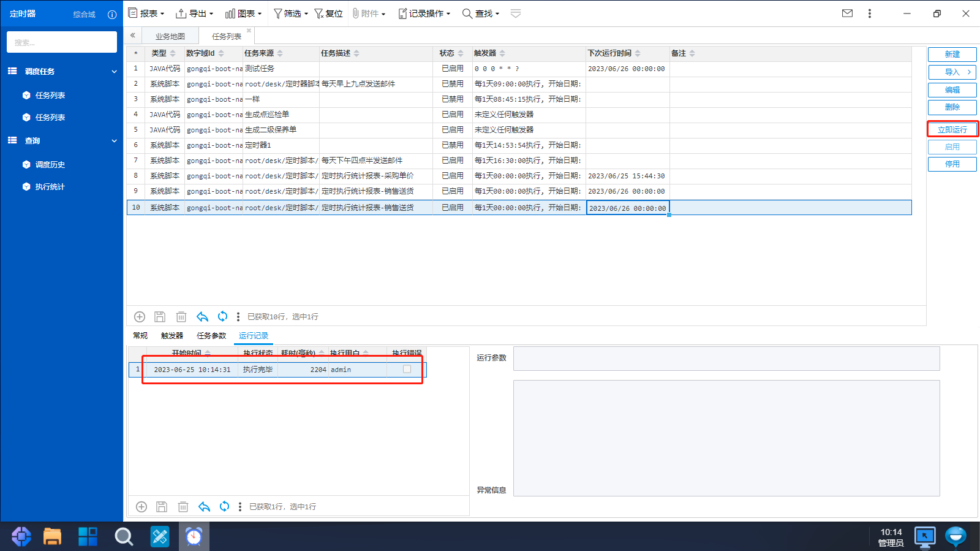This screenshot has width=980, height=551.
Task: Open the 查找 search dropdown
Action: pos(481,13)
